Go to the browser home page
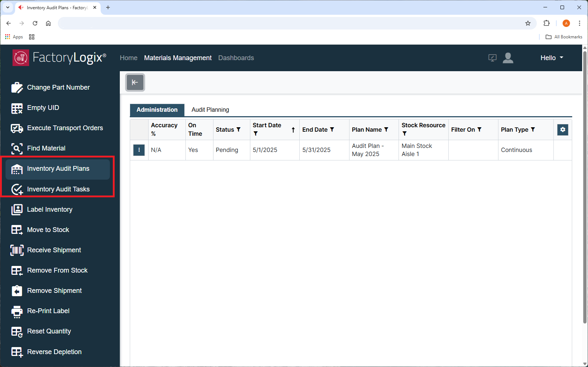The image size is (588, 367). [x=48, y=23]
